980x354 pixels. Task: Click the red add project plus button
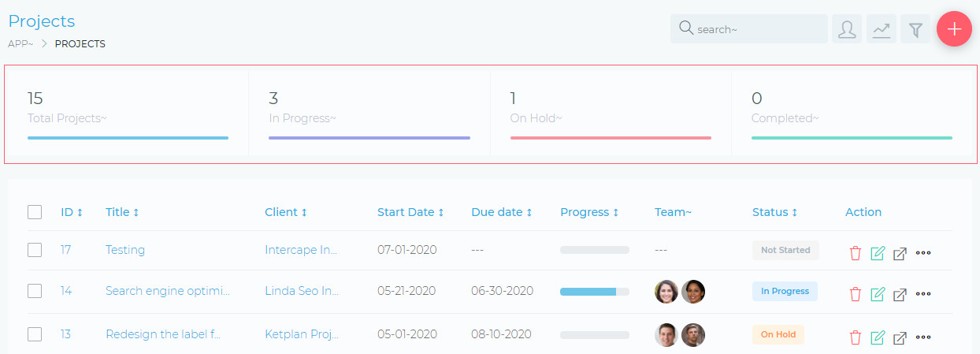(x=954, y=29)
